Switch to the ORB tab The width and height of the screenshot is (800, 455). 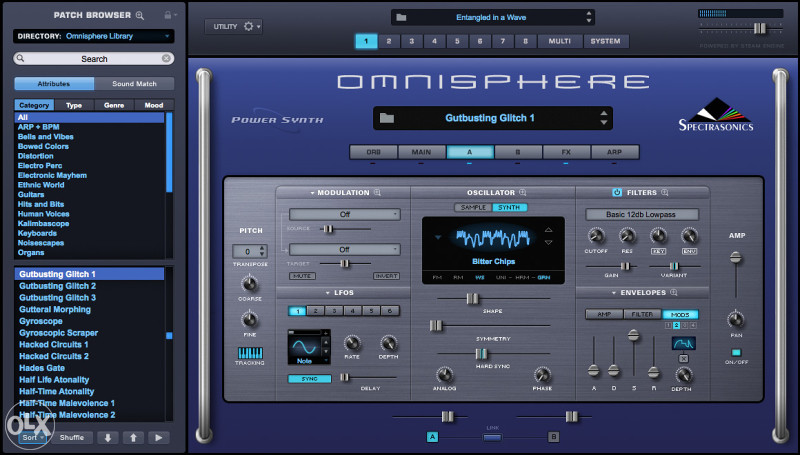point(373,152)
